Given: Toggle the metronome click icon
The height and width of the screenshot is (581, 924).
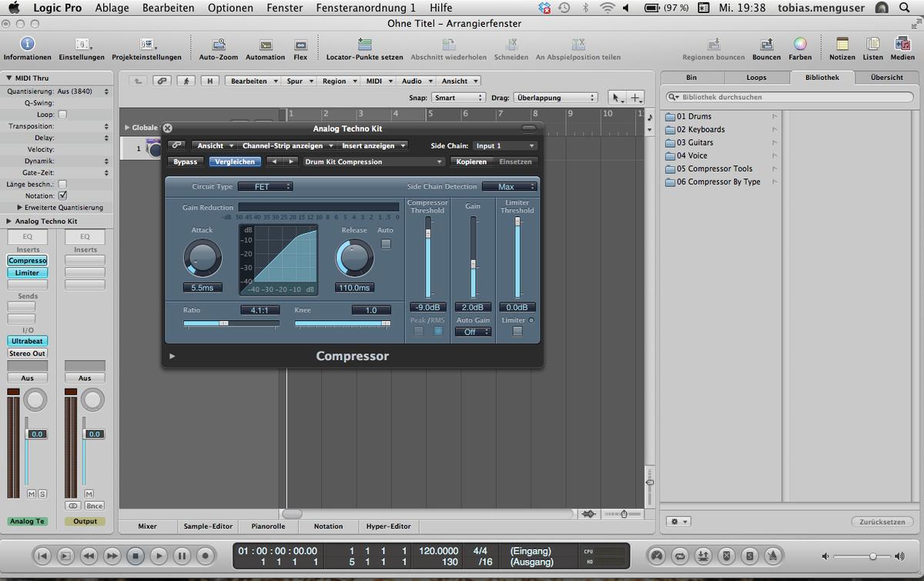Looking at the screenshot, I should 772,556.
